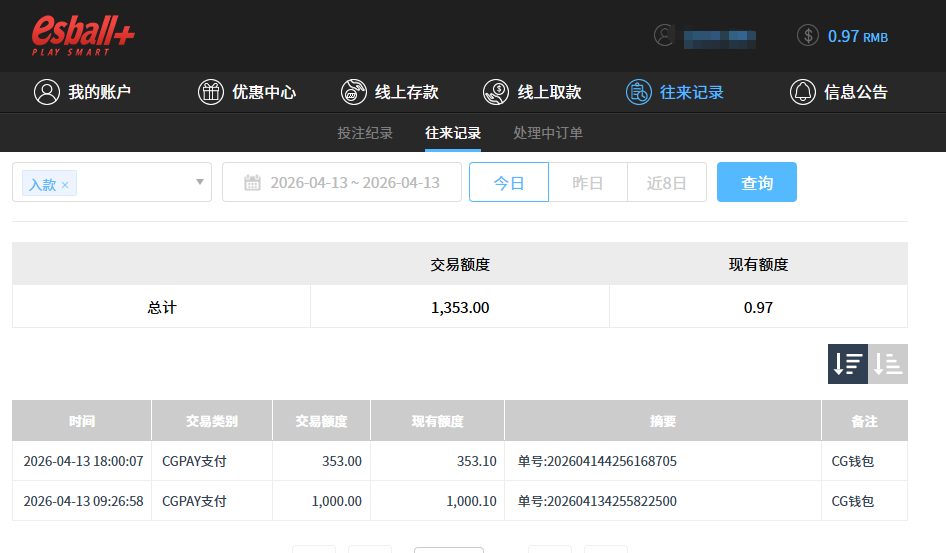The height and width of the screenshot is (553, 946).
Task: Select 昨日 yesterday filter
Action: tap(588, 183)
